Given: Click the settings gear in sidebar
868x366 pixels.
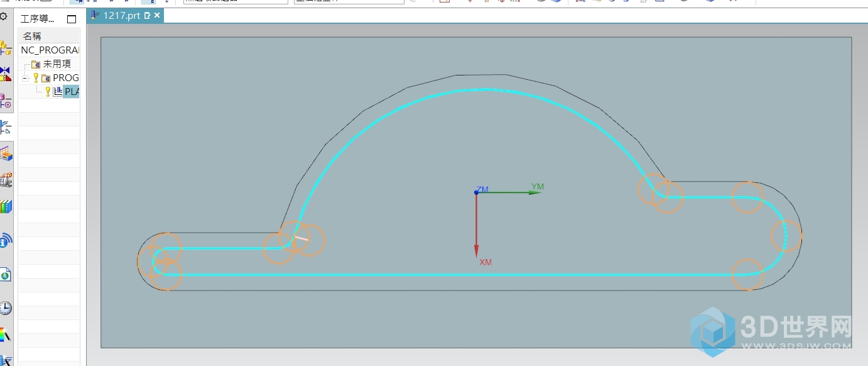Looking at the screenshot, I should 4,16.
